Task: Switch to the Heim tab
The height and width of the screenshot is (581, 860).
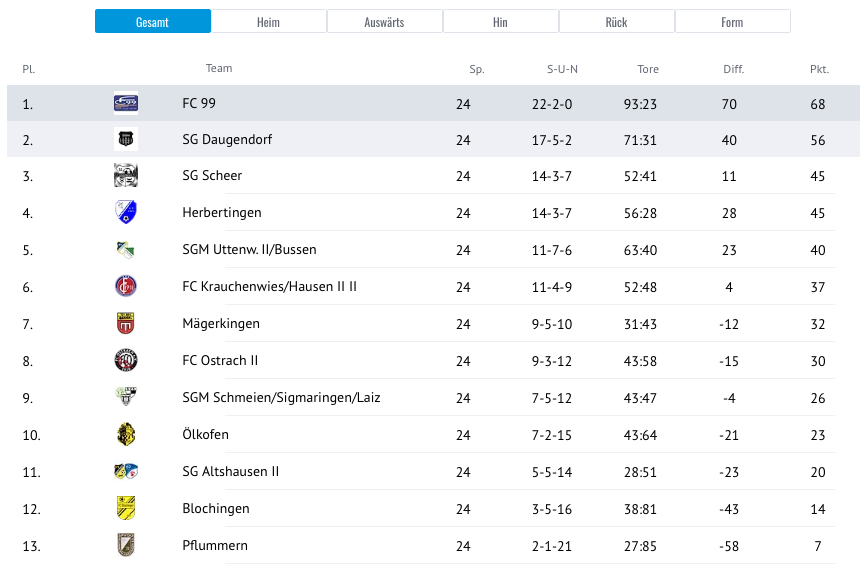Action: 268,20
